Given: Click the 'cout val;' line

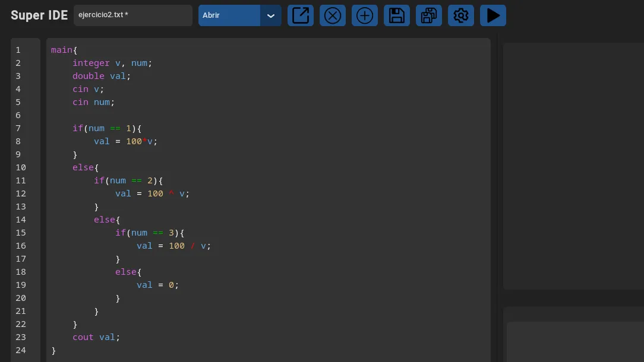Looking at the screenshot, I should tap(96, 338).
